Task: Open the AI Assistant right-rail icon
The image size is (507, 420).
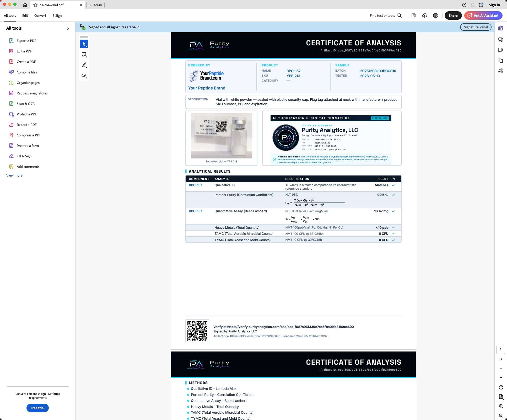Action: point(501,28)
